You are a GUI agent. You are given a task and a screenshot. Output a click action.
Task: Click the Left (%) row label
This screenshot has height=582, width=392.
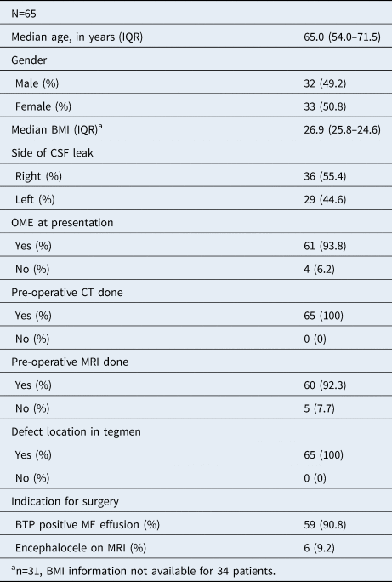click(x=35, y=200)
